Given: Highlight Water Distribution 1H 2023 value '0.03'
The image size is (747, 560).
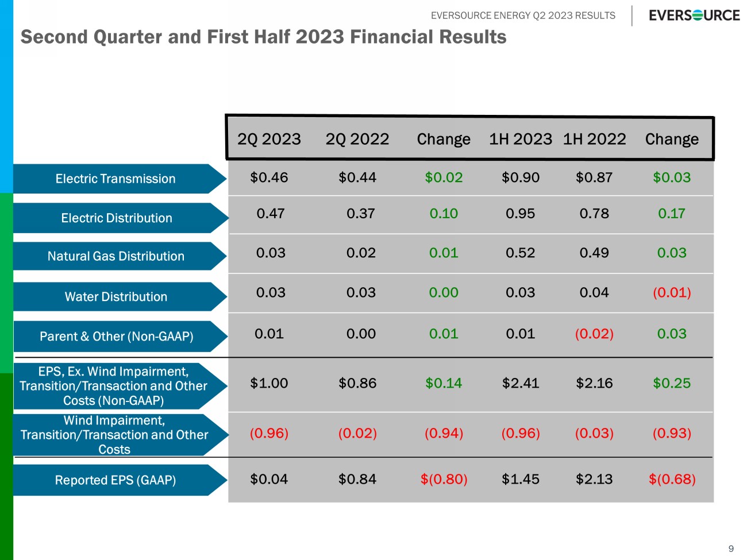Looking at the screenshot, I should point(521,292).
